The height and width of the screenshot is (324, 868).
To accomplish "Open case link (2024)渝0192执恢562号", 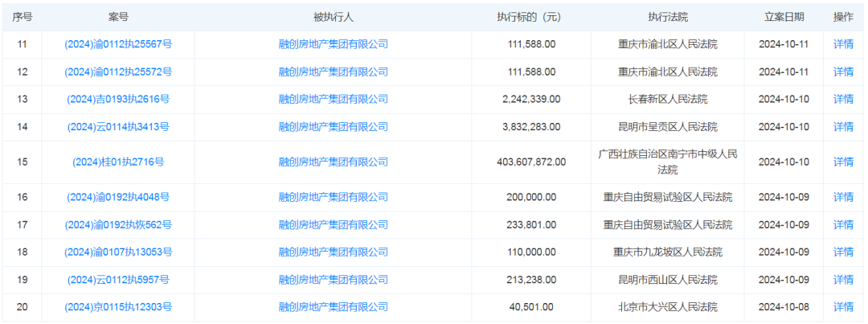I will pyautogui.click(x=118, y=225).
